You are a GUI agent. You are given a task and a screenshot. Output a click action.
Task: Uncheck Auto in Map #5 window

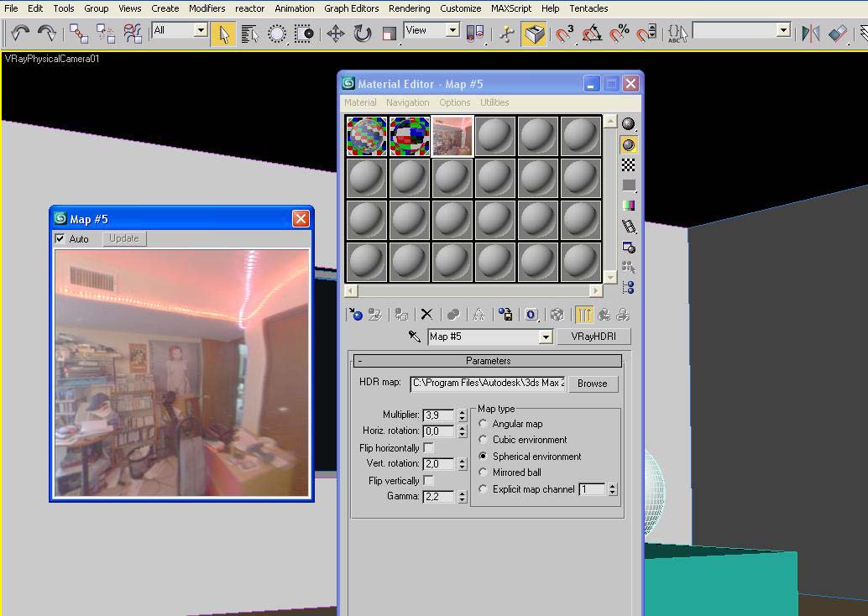60,238
